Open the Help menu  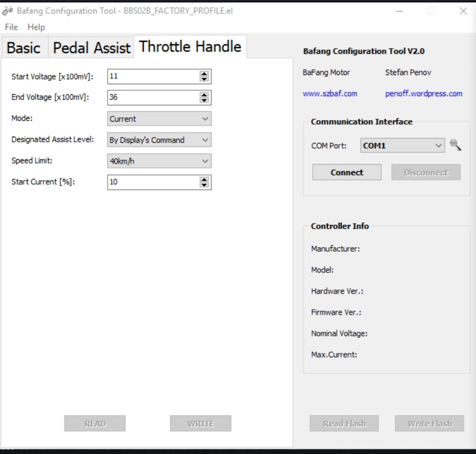(x=36, y=27)
